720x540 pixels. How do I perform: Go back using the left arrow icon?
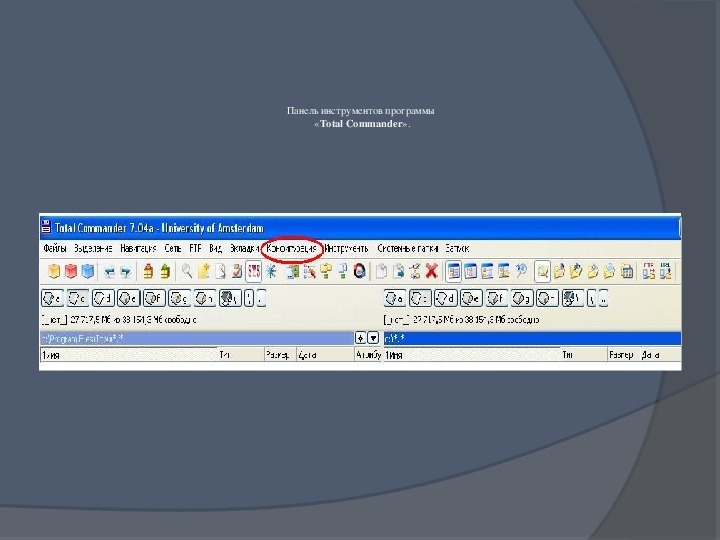(109, 272)
